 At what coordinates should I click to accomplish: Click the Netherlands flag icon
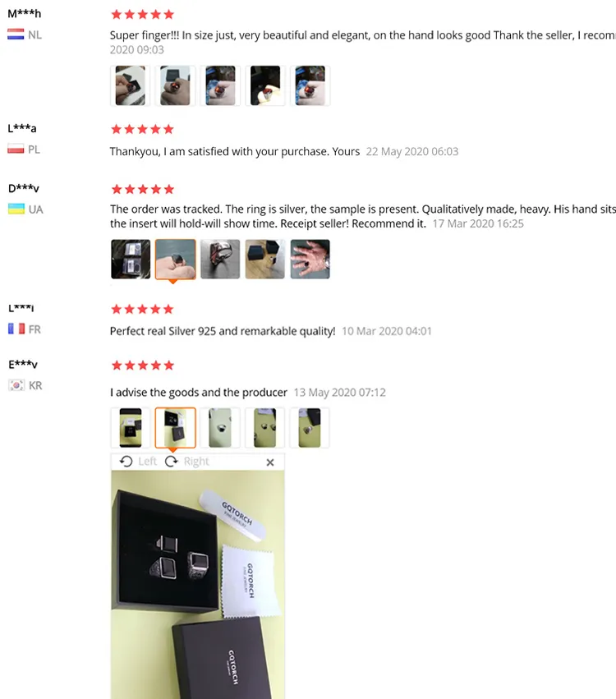[16, 34]
